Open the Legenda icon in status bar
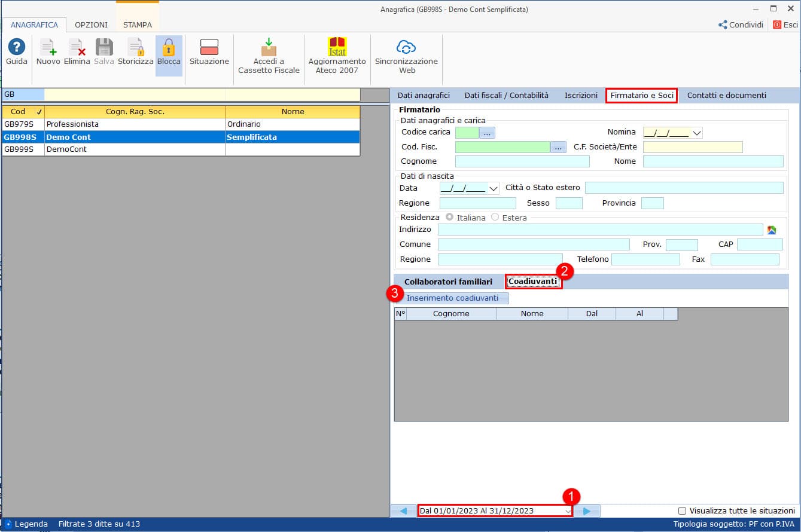Viewport: 801px width, 532px height. [8, 524]
